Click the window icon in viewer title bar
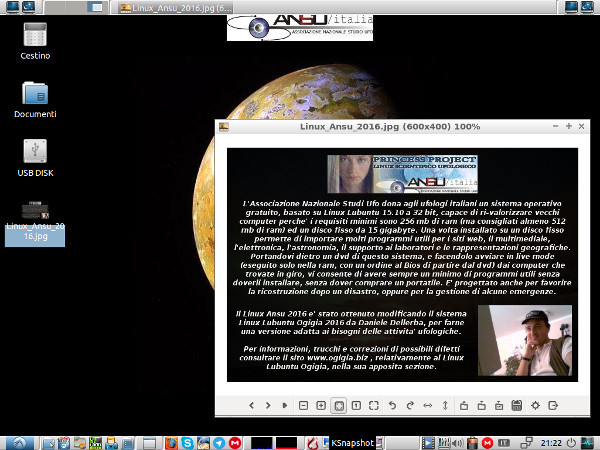 224,127
